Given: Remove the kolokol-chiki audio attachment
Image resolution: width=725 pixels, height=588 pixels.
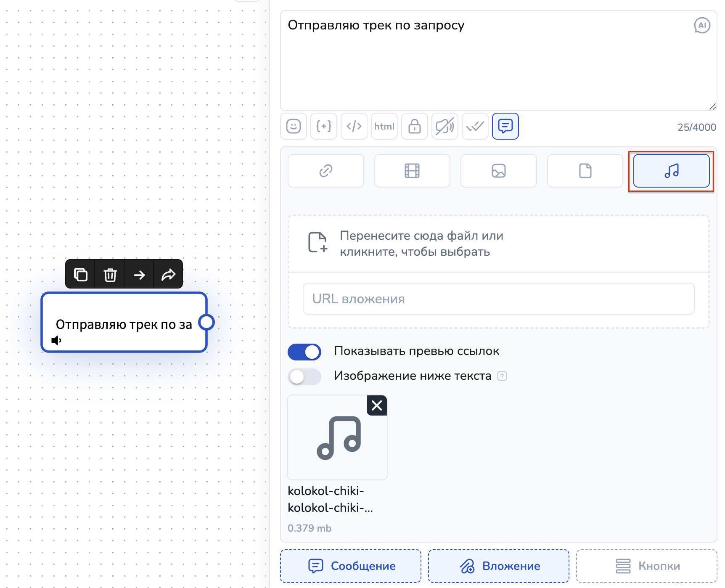Looking at the screenshot, I should tap(376, 405).
